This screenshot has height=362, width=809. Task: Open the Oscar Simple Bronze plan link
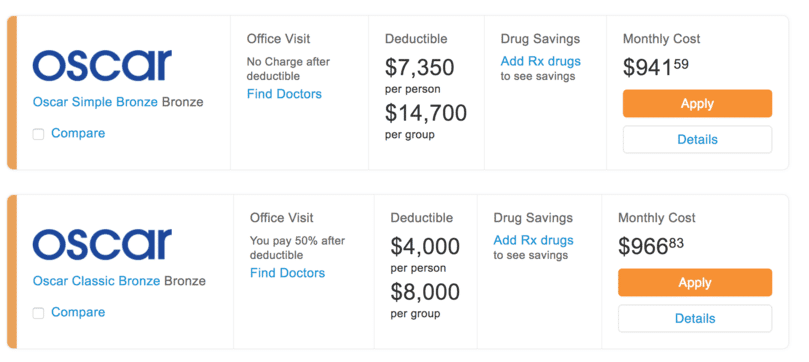click(x=95, y=102)
